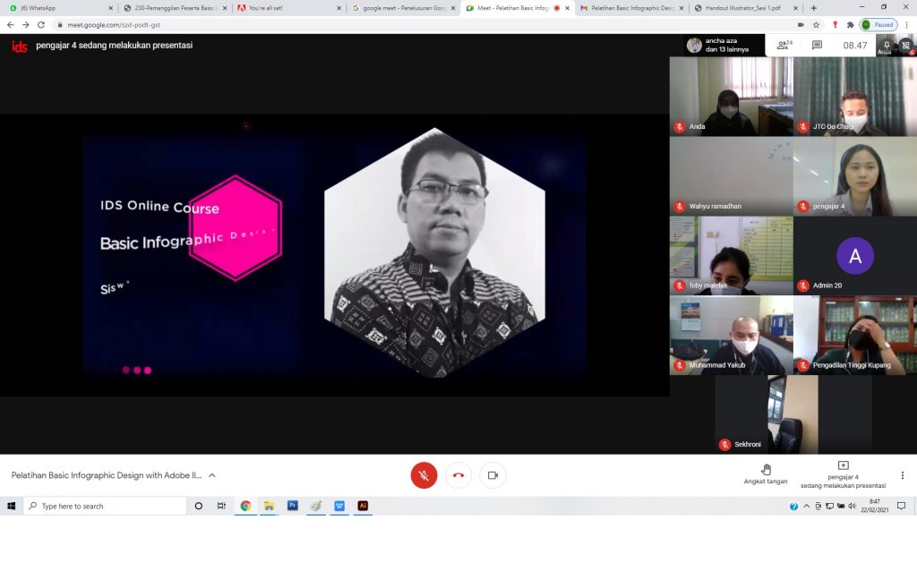Open the three-dot more options menu in Meet
The image size is (917, 588).
[903, 475]
